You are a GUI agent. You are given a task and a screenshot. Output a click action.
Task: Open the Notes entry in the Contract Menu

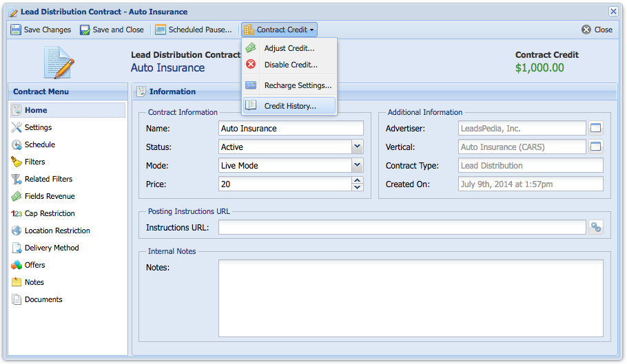68,282
